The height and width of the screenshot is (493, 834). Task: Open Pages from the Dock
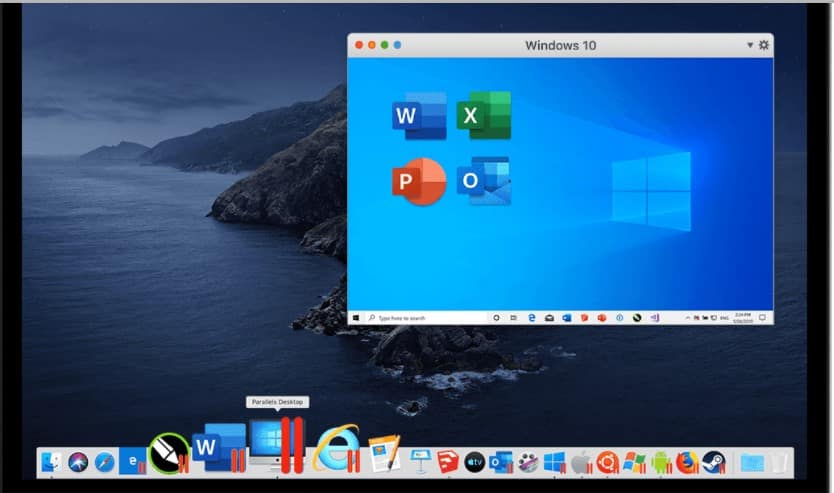pos(385,453)
